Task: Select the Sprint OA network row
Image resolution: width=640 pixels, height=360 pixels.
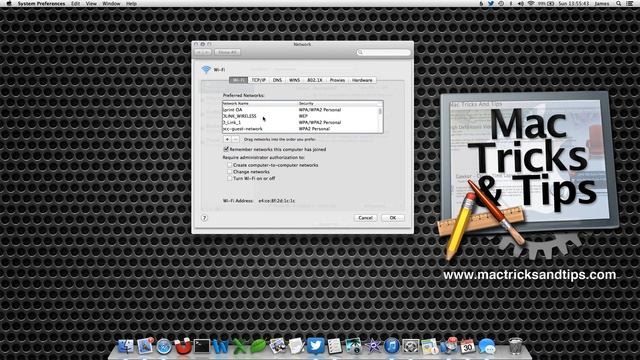Action: click(300, 110)
